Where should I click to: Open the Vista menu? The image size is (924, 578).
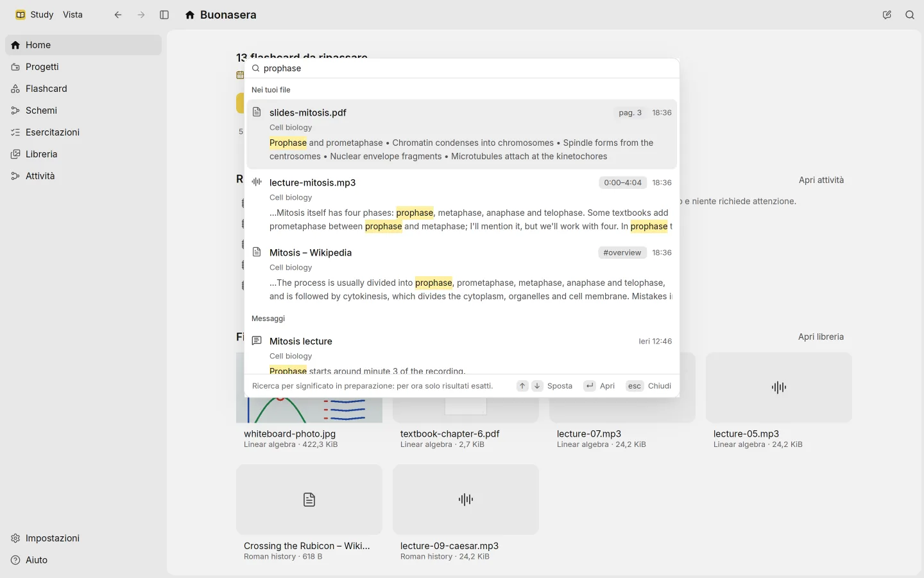(x=73, y=15)
